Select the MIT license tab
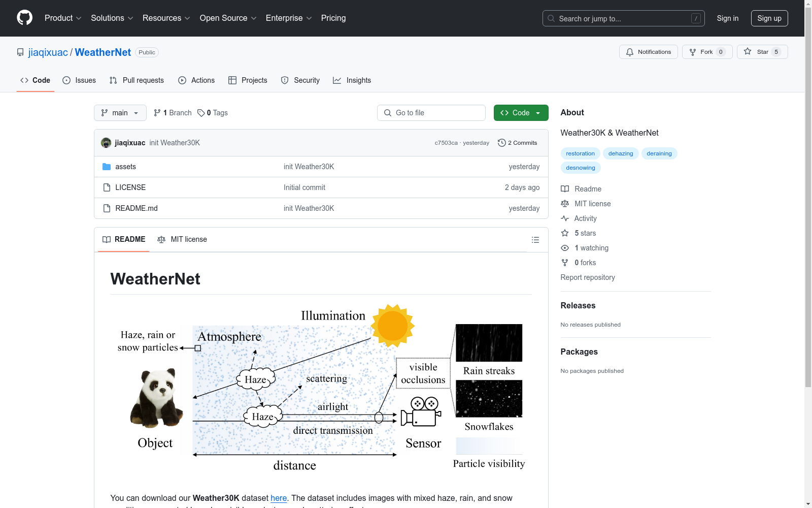This screenshot has height=508, width=812. (x=182, y=239)
